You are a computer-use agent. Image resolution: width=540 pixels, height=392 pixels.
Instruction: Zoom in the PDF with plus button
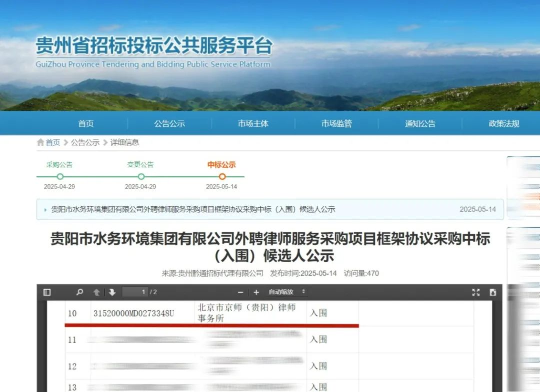[x=256, y=293]
